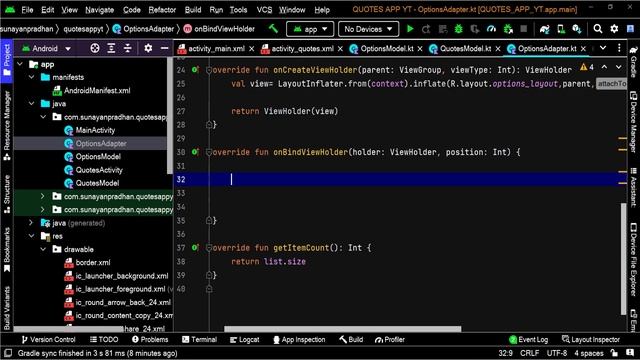Open Version Control tool window
Image resolution: width=640 pixels, height=360 pixels.
point(48,340)
